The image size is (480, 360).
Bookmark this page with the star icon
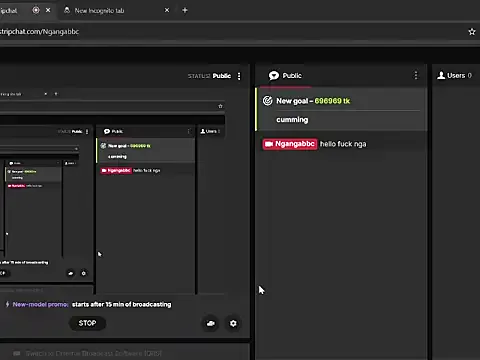(x=472, y=32)
